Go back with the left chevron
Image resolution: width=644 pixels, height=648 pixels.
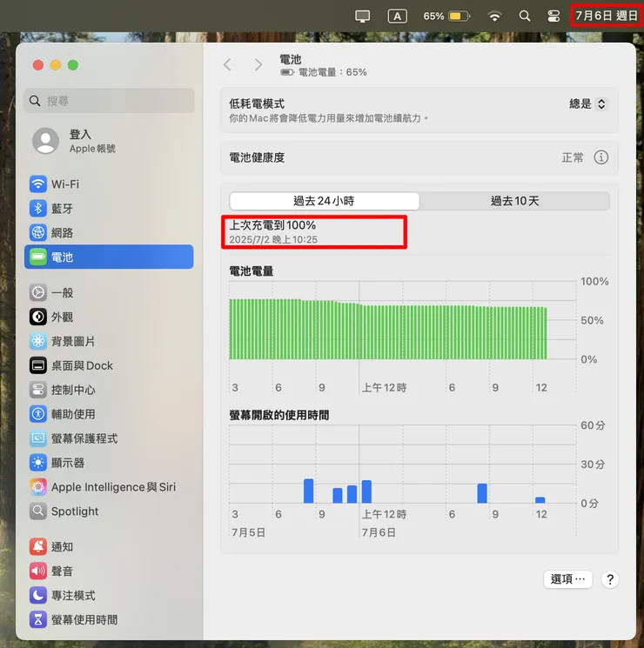coord(227,64)
